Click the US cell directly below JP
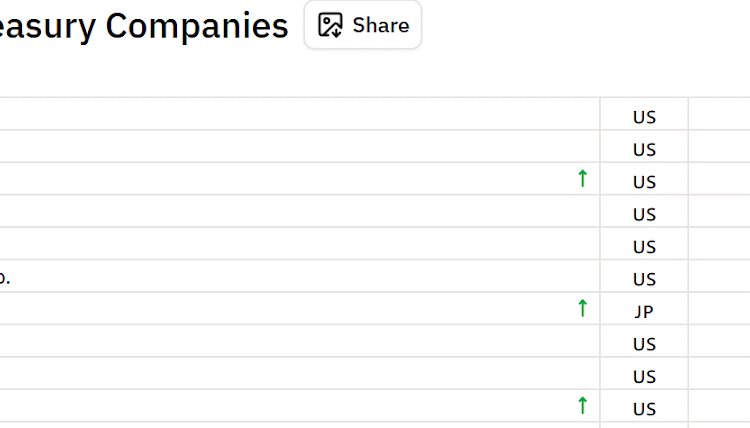 tap(644, 344)
